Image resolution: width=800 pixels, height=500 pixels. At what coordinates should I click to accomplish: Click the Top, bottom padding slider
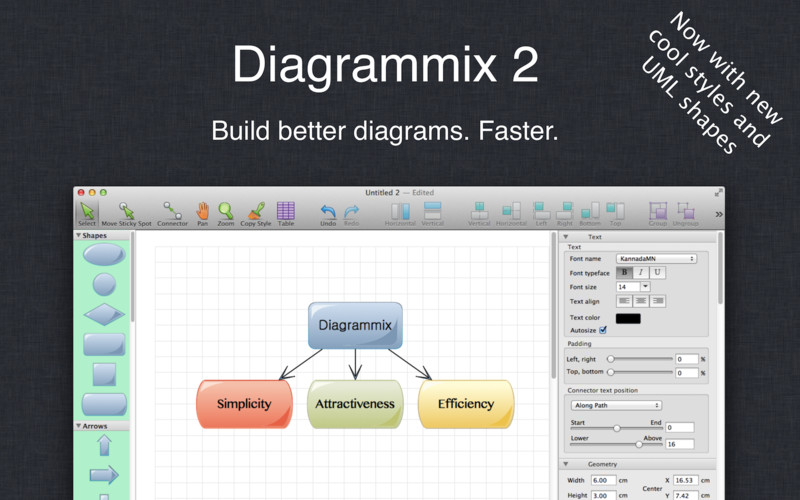[640, 372]
